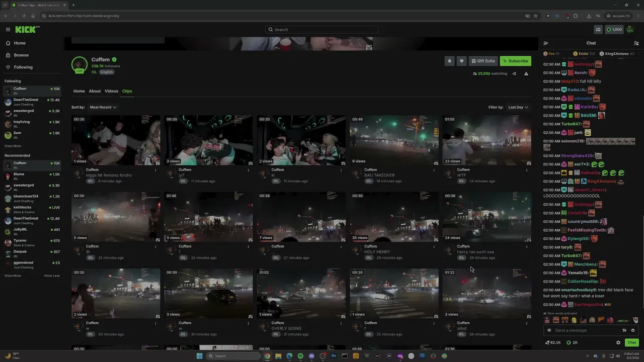Focus the Kick search box
Viewport: 644px width, 362px height.
pos(322,30)
